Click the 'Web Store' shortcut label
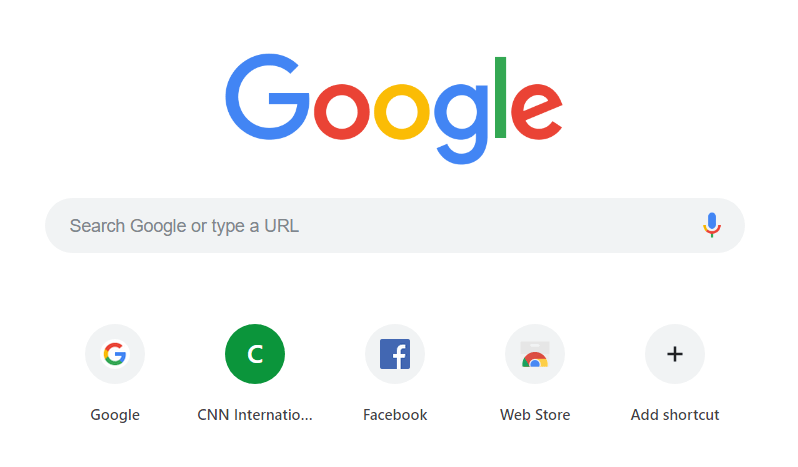Screen dimensions: 798x467 click(535, 415)
